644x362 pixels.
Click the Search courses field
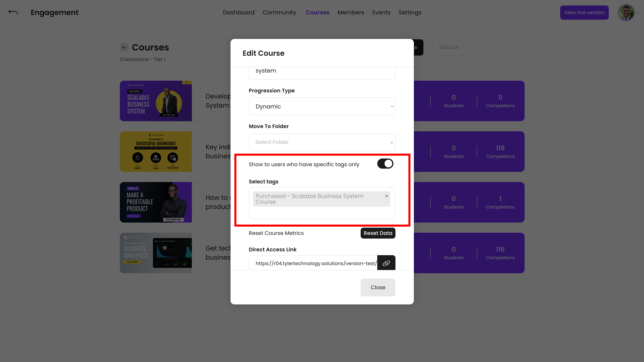(x=478, y=47)
